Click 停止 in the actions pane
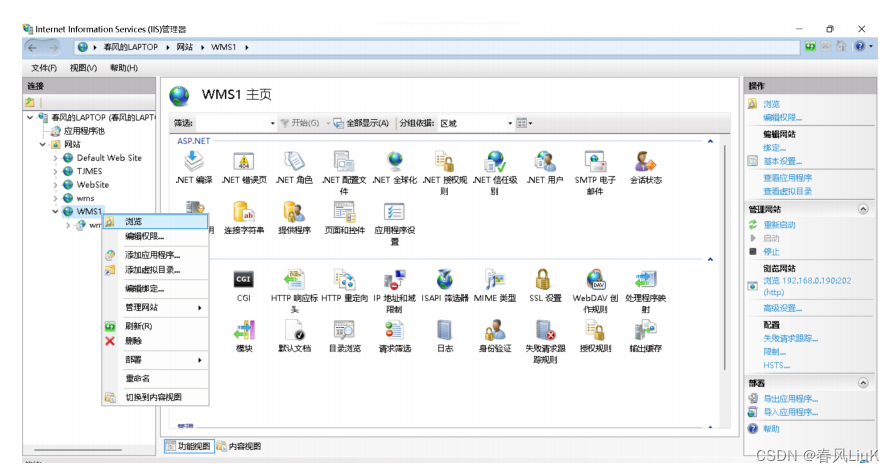The width and height of the screenshot is (895, 472). (771, 252)
